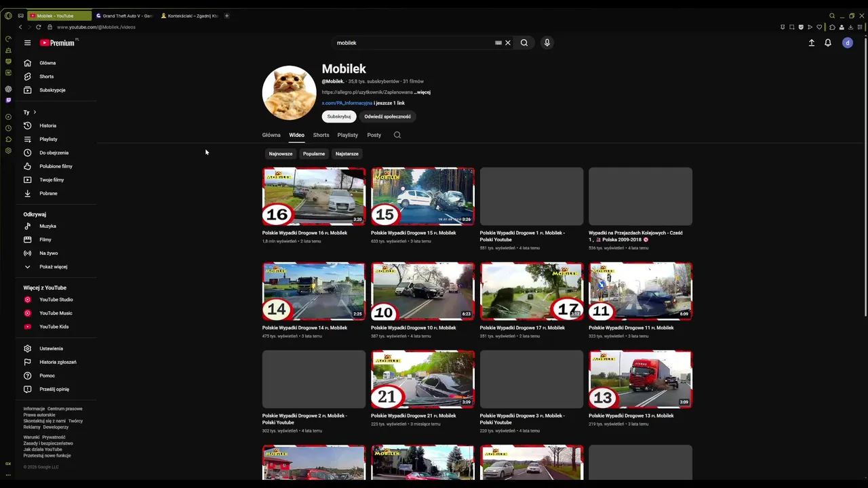Start voice search with microphone
The image size is (868, 488).
(547, 43)
